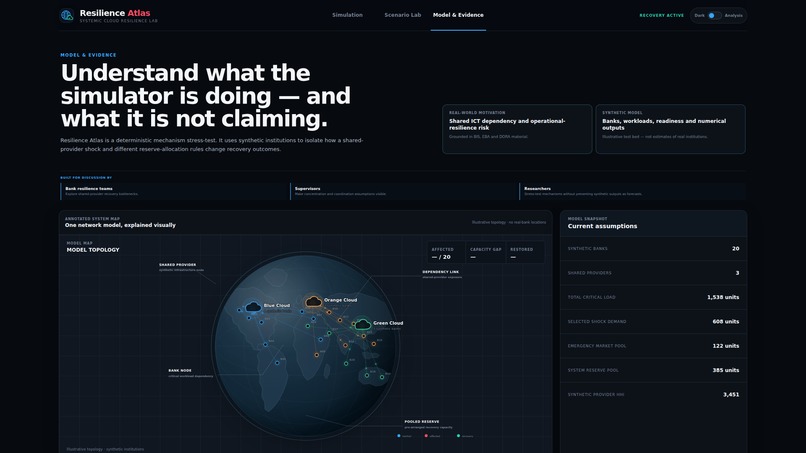Viewport: 806px width, 453px height.
Task: Click the Blue Cloud provider icon on the globe
Action: pyautogui.click(x=253, y=307)
